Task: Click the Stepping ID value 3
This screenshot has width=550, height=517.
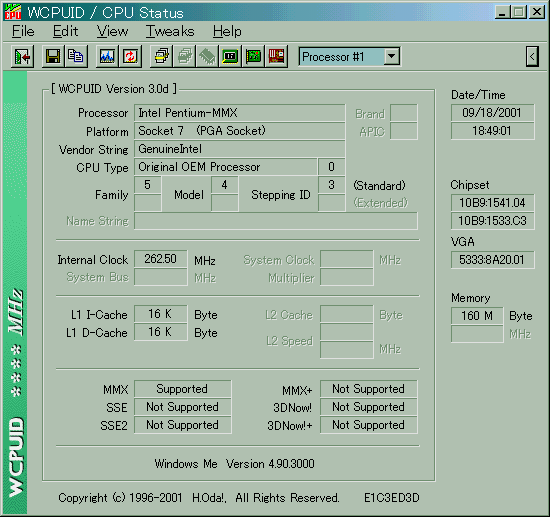Action: 331,185
